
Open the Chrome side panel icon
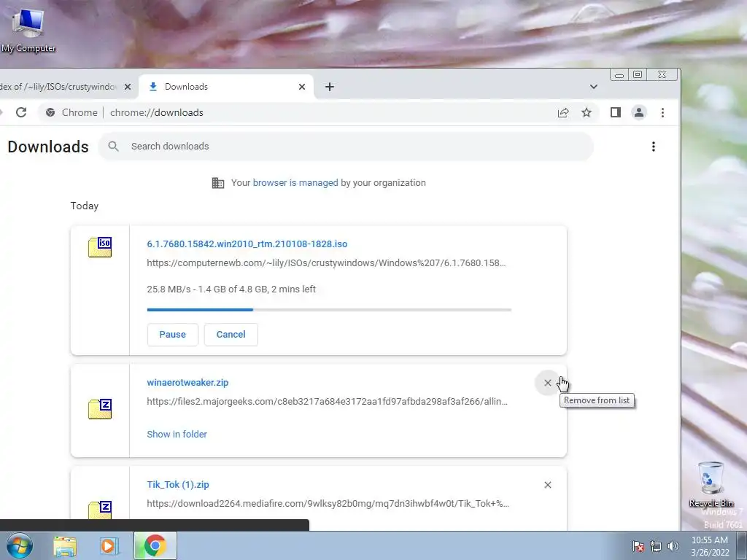(616, 112)
